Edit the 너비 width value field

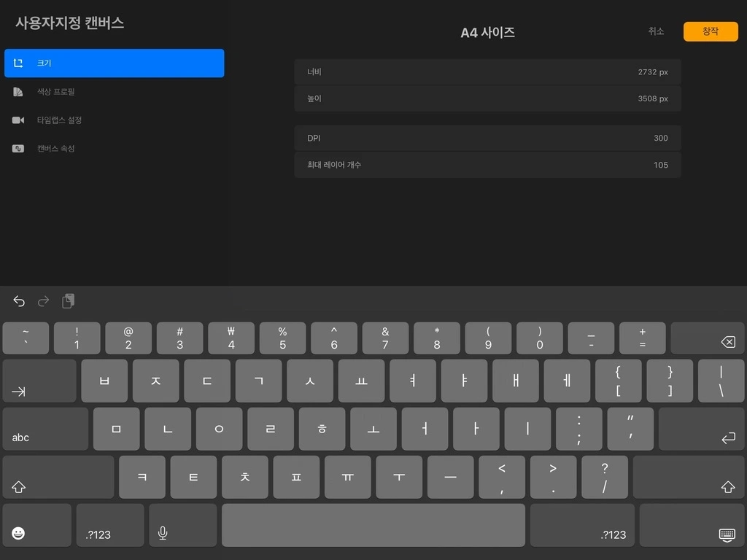pos(487,72)
